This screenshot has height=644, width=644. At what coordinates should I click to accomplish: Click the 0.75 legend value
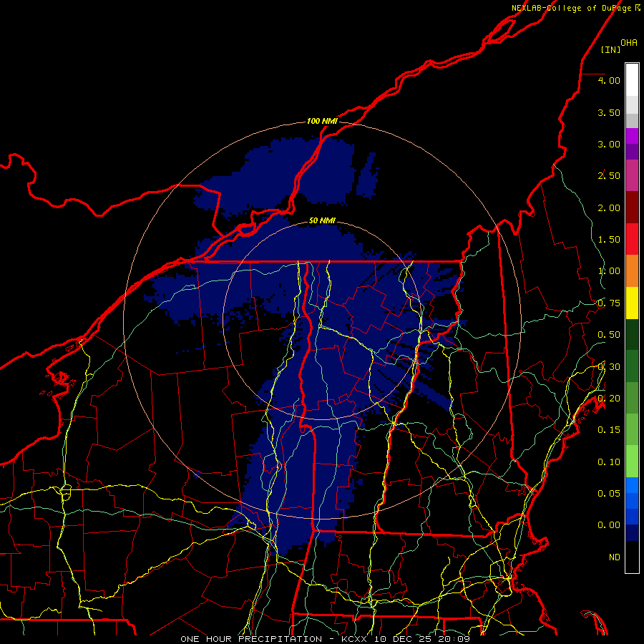(609, 303)
